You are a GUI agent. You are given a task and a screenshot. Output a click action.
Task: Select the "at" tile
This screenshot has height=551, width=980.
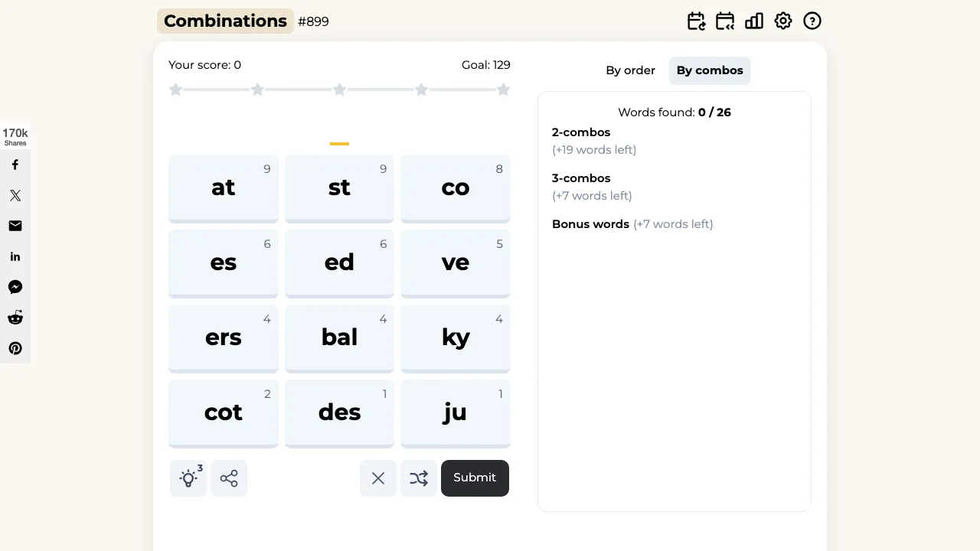[x=224, y=189]
